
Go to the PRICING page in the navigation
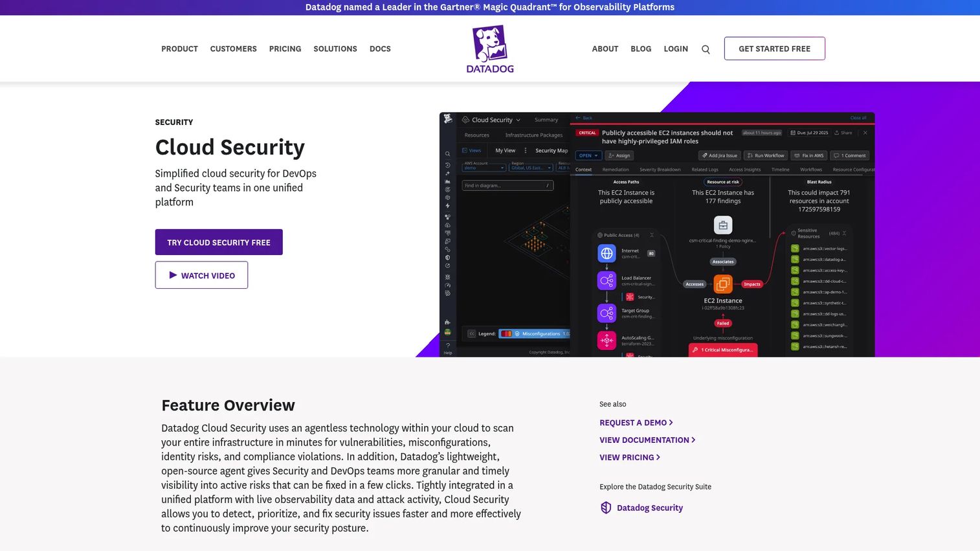285,49
